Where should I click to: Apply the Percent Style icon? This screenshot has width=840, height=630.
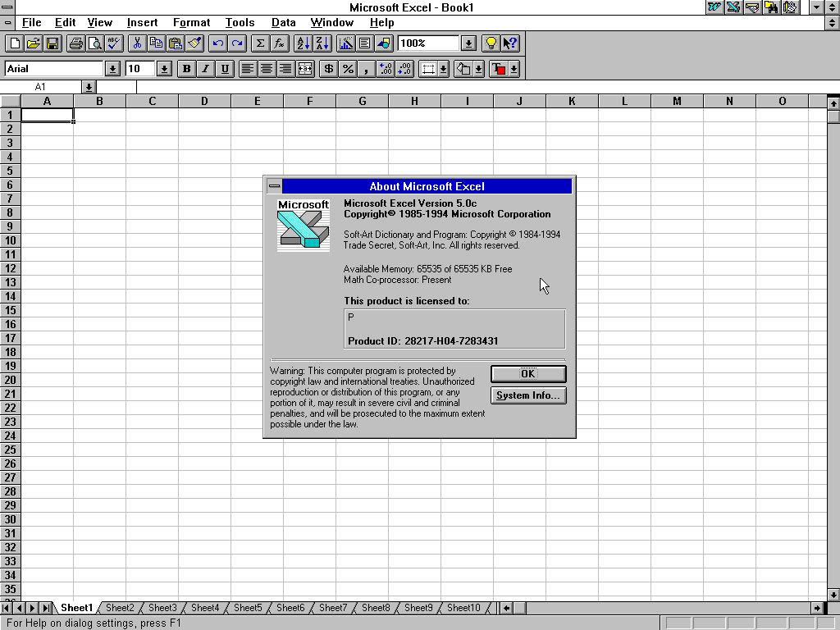coord(348,69)
